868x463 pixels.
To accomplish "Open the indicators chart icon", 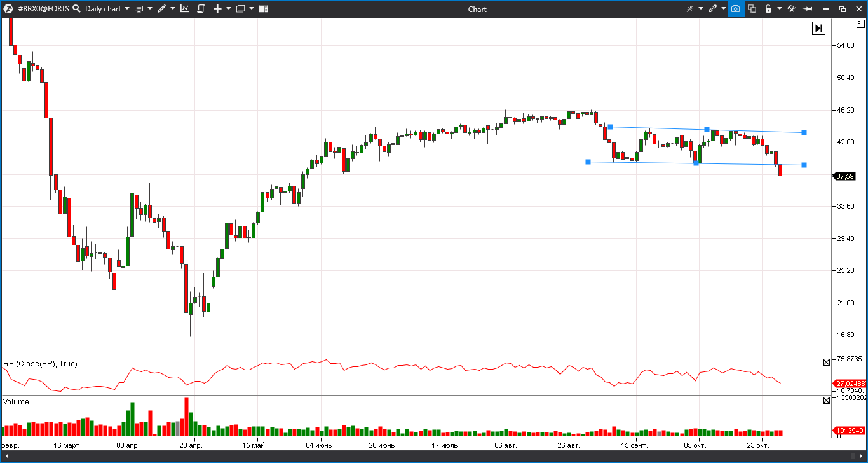I will point(185,8).
